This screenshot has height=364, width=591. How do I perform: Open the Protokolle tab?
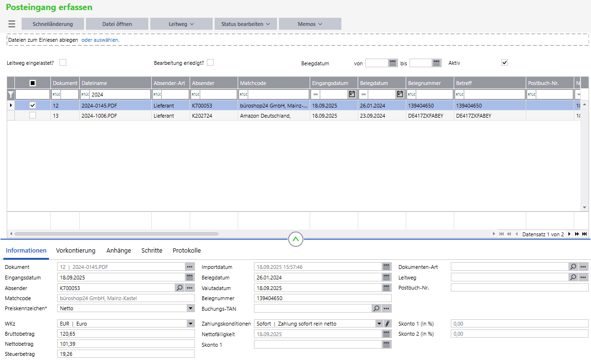[187, 251]
